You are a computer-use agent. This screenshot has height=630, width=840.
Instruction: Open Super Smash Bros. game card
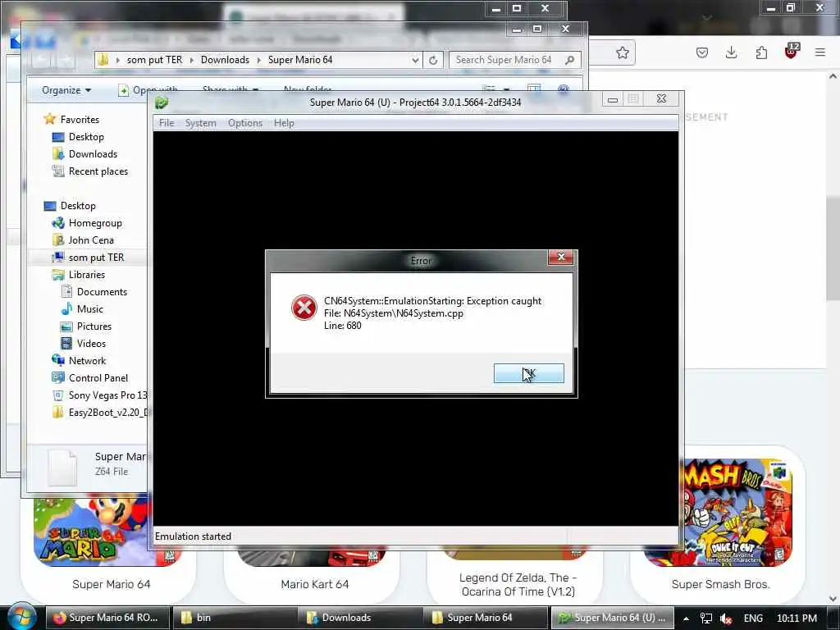719,525
